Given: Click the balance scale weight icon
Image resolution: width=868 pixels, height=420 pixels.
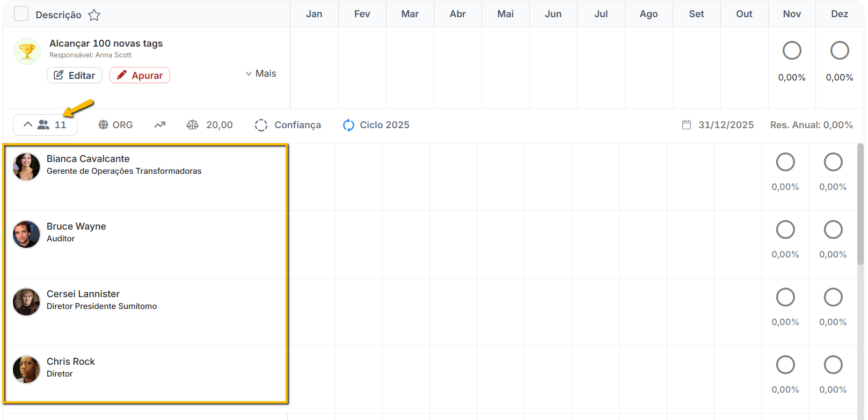Looking at the screenshot, I should [192, 125].
